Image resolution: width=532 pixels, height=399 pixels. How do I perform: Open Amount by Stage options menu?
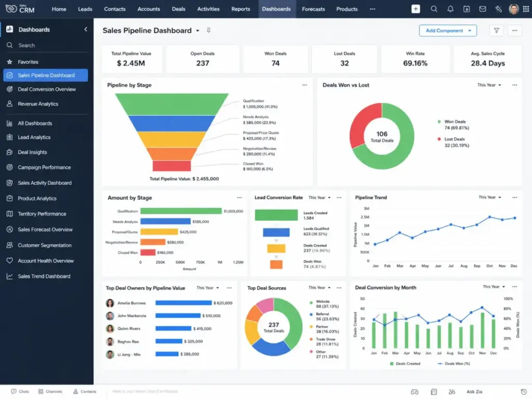[239, 197]
